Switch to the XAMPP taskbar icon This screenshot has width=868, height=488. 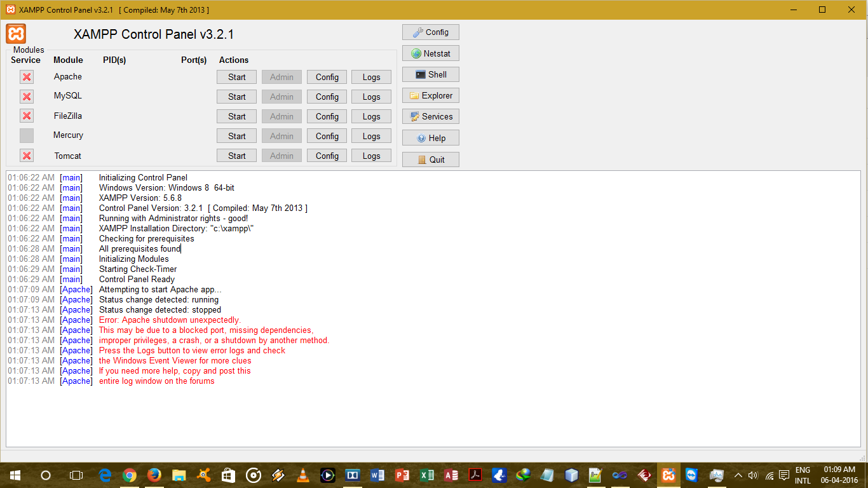668,475
